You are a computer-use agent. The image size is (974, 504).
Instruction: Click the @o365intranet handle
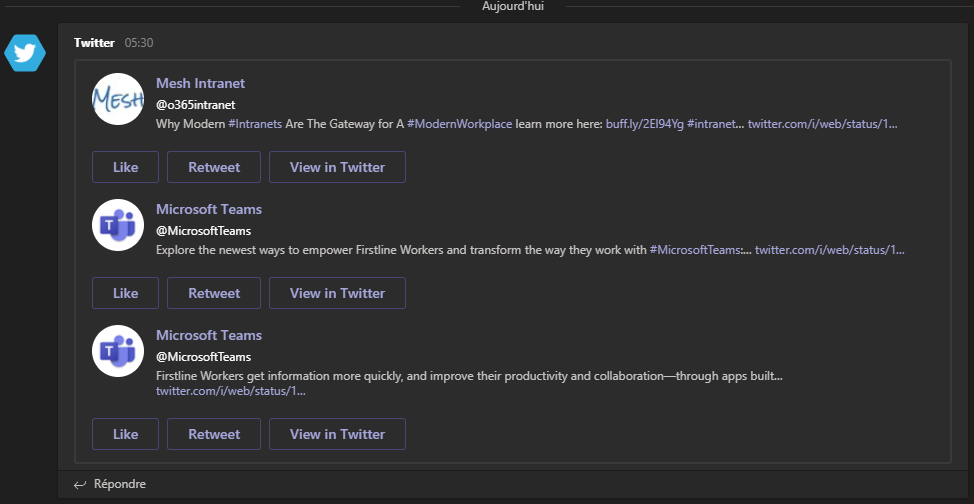pyautogui.click(x=196, y=105)
